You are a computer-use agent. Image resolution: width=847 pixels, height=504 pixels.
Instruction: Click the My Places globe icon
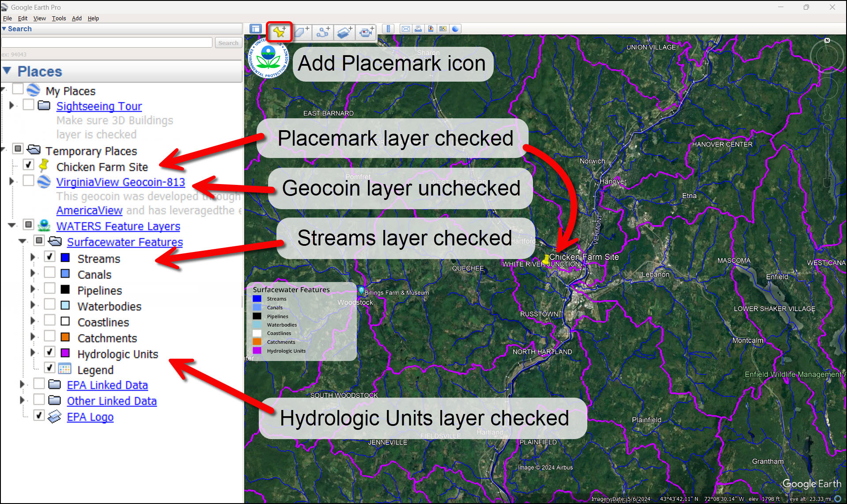[x=33, y=90]
